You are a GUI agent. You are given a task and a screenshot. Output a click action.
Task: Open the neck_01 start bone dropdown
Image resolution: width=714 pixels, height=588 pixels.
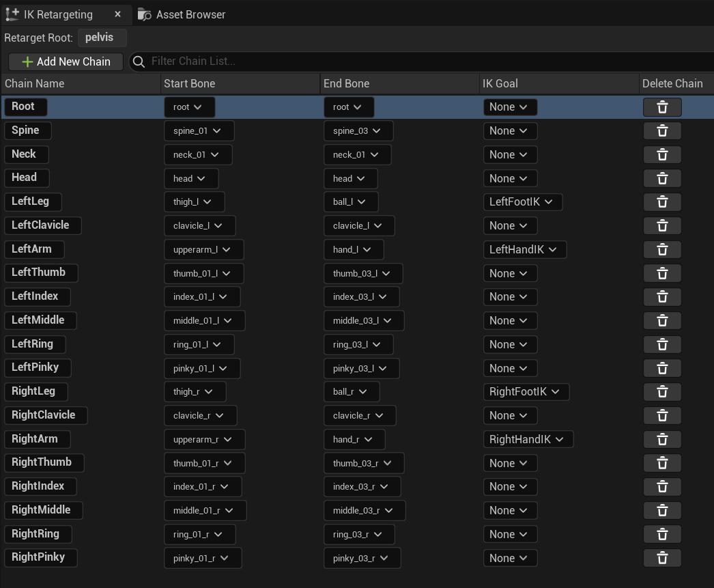click(198, 154)
